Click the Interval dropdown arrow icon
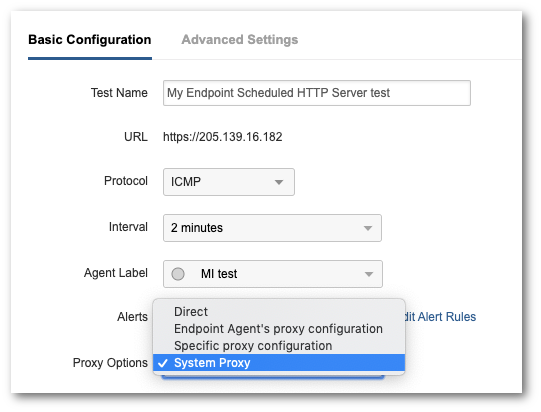Viewport: 541px width, 412px height. pyautogui.click(x=368, y=228)
